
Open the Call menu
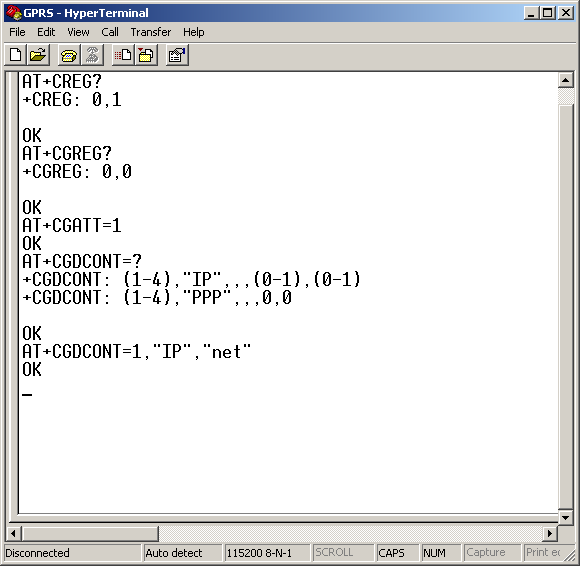(x=110, y=32)
